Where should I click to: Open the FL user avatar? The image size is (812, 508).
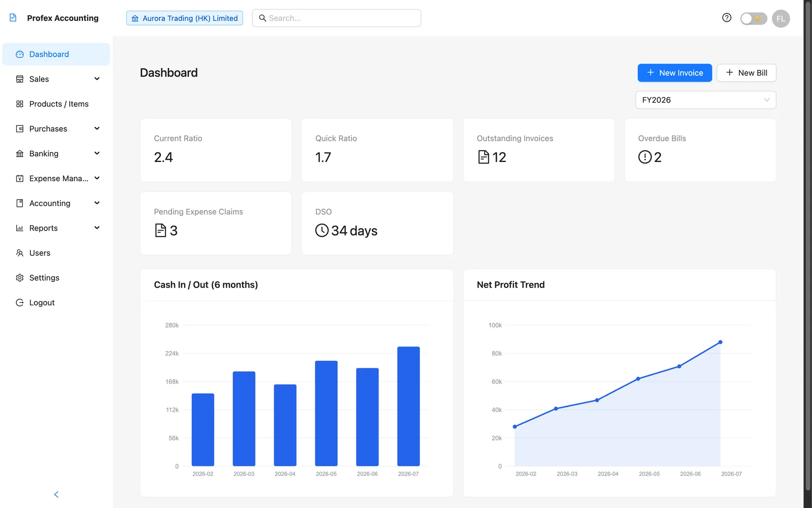(781, 19)
